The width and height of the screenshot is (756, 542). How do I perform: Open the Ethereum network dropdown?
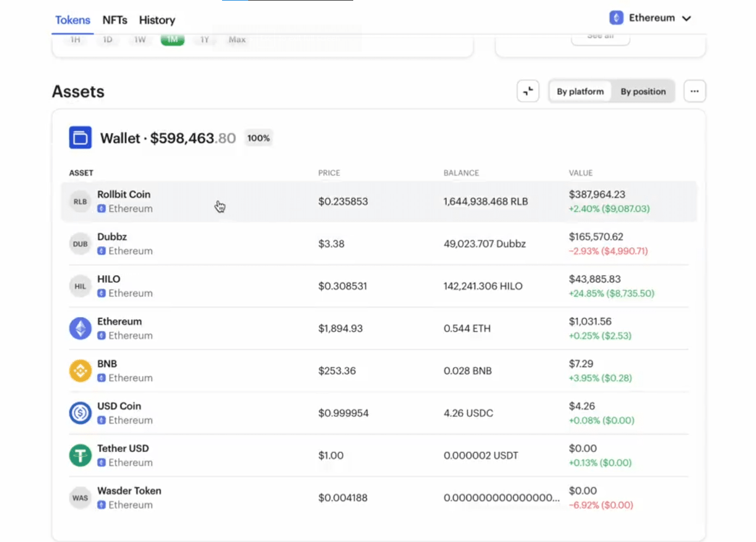click(x=650, y=18)
